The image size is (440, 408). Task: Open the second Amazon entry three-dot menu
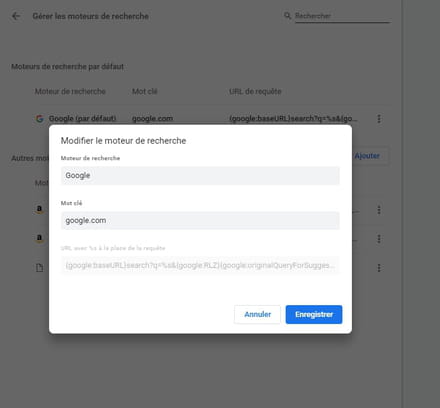point(379,239)
